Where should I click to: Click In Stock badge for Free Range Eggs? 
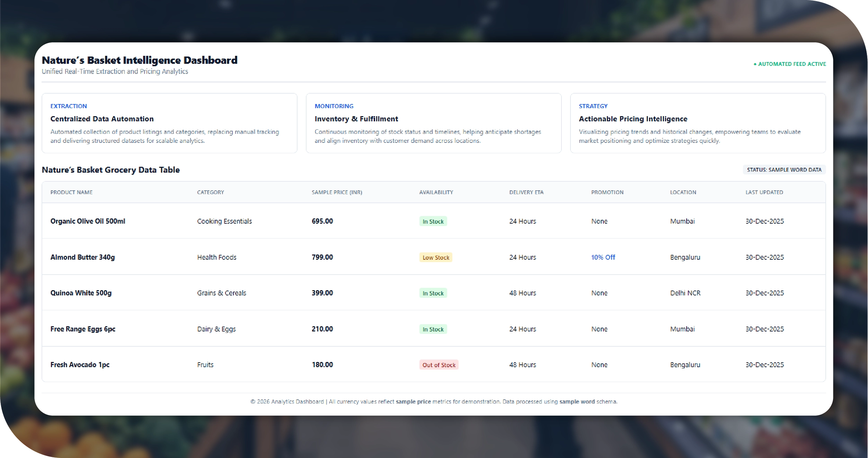click(x=433, y=329)
